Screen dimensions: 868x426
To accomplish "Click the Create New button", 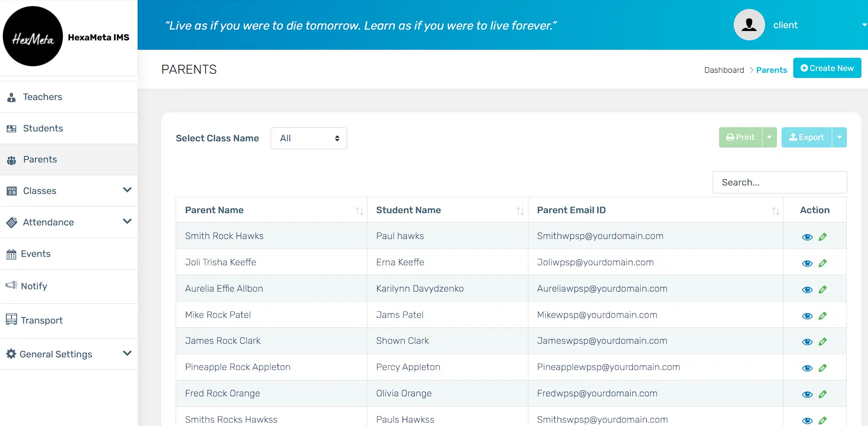I will [827, 68].
